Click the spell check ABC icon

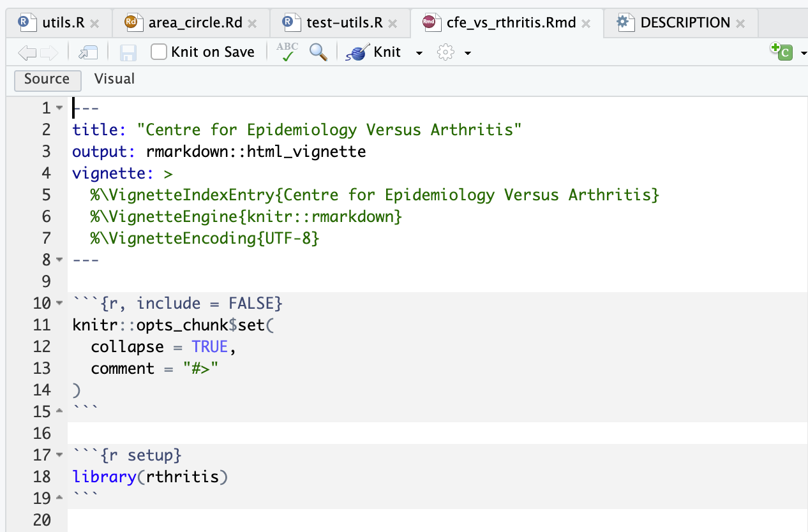coord(287,52)
